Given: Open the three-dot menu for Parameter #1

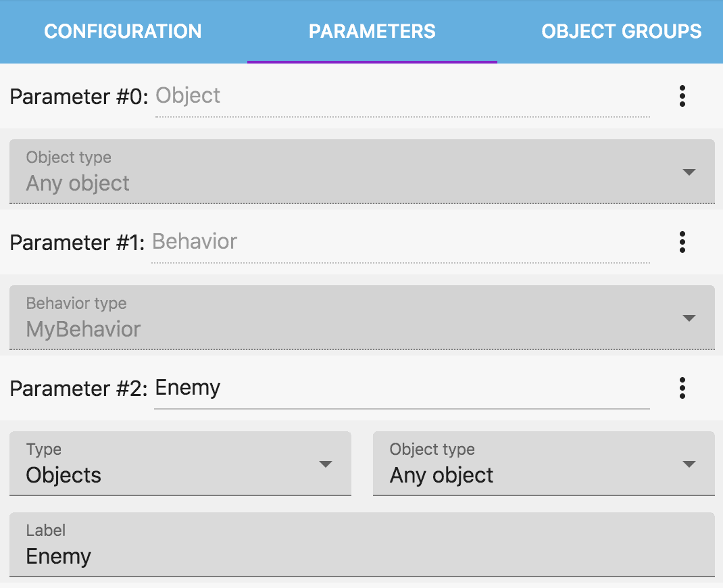Looking at the screenshot, I should coord(682,242).
